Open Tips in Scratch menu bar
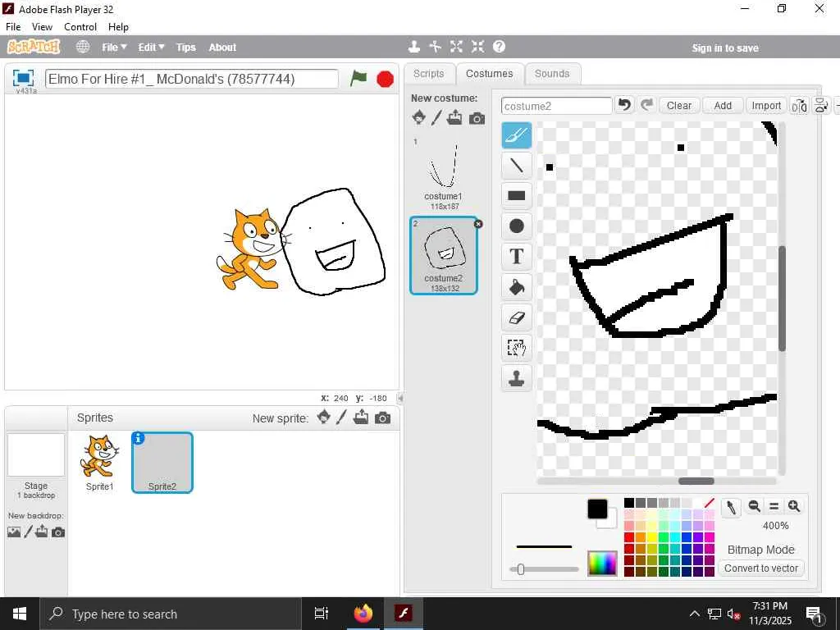This screenshot has height=630, width=840. [186, 47]
